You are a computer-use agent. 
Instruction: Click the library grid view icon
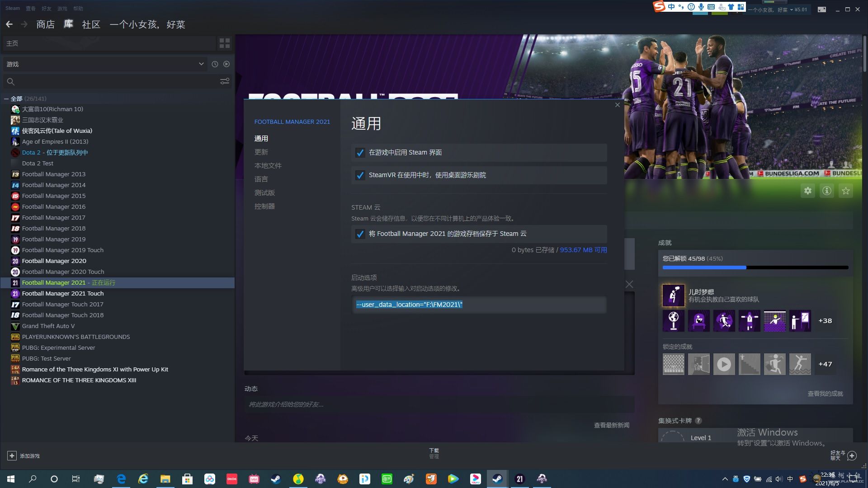point(225,43)
